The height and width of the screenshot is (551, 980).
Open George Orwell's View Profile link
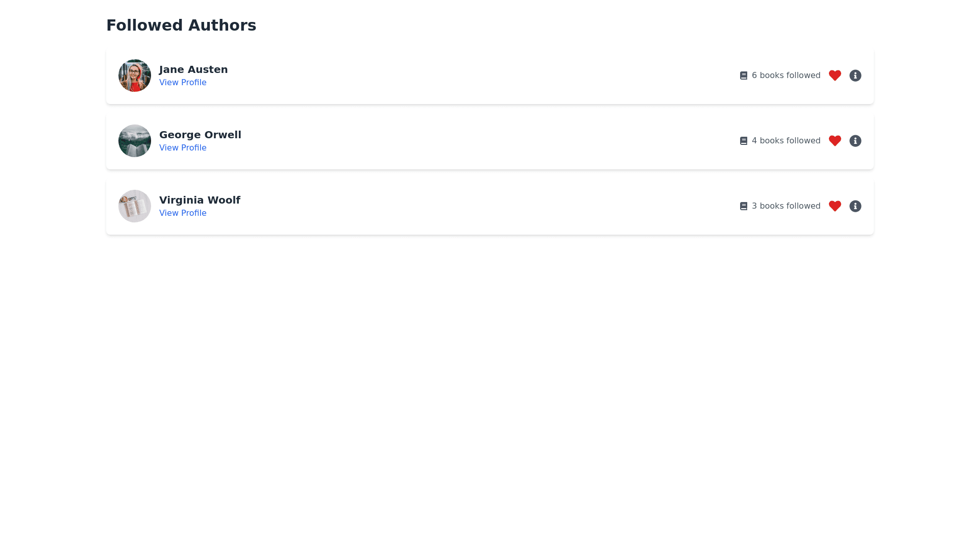click(183, 148)
